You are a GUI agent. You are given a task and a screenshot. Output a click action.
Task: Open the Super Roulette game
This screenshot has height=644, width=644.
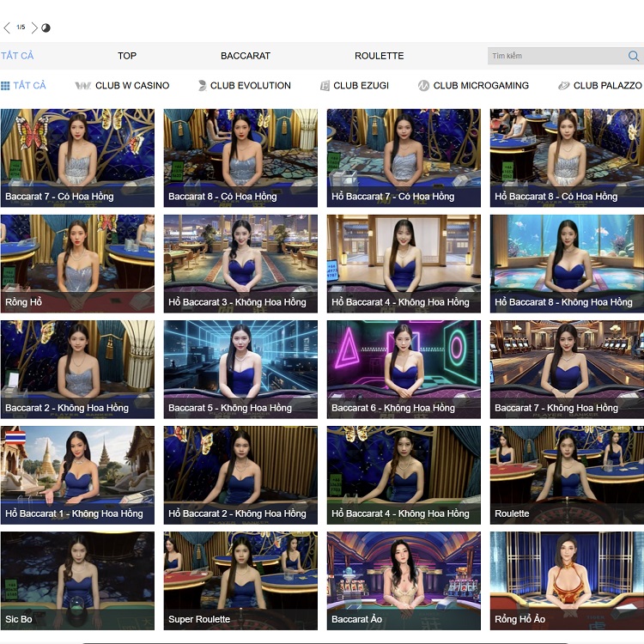tap(240, 580)
